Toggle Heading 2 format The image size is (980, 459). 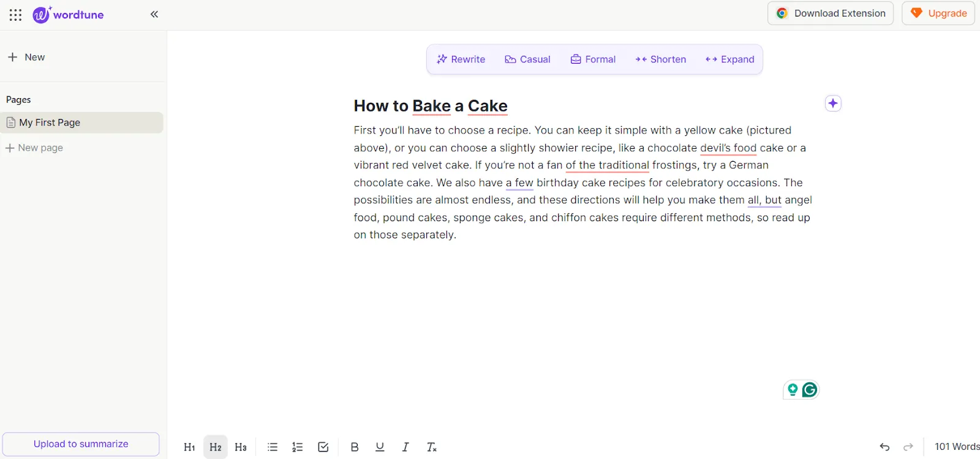[x=215, y=447]
